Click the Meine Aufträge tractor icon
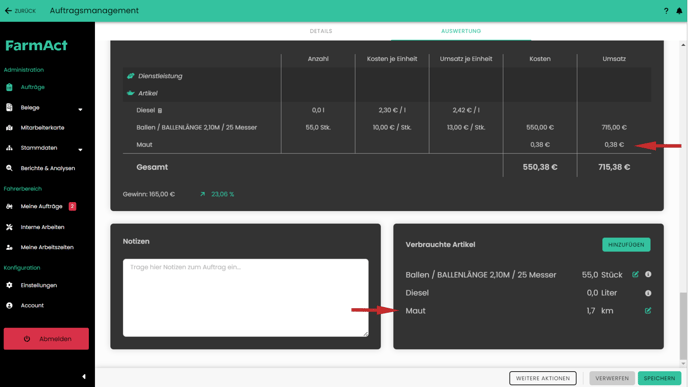 [x=9, y=206]
